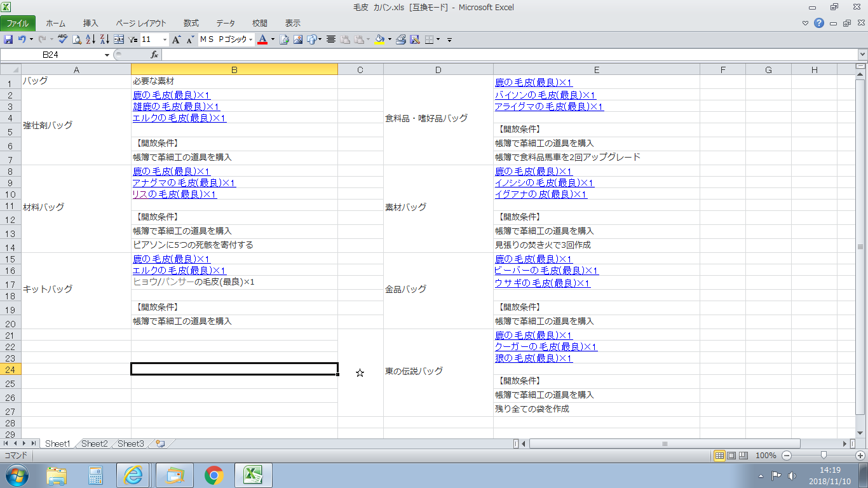Screen dimensions: 868x488
Task: Switch to the ページ レイアウト tab
Action: click(140, 24)
